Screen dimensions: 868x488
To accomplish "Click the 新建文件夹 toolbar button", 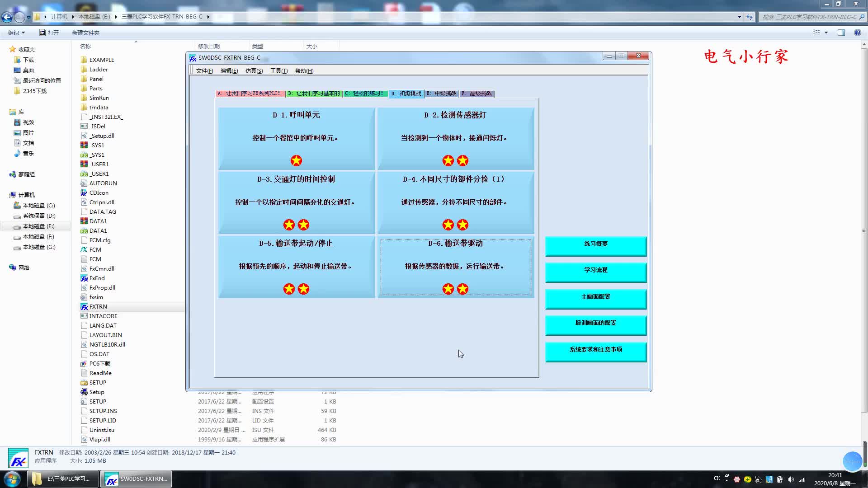I will click(86, 33).
